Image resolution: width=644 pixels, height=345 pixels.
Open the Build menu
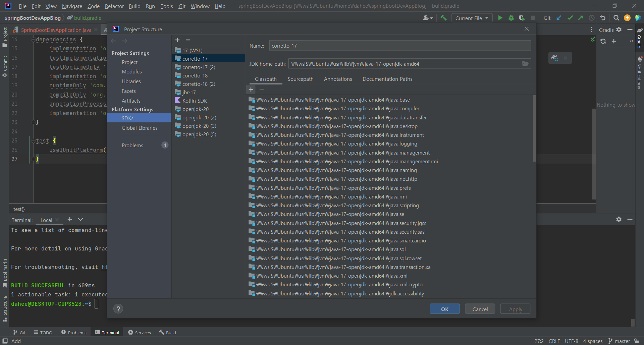coord(135,6)
